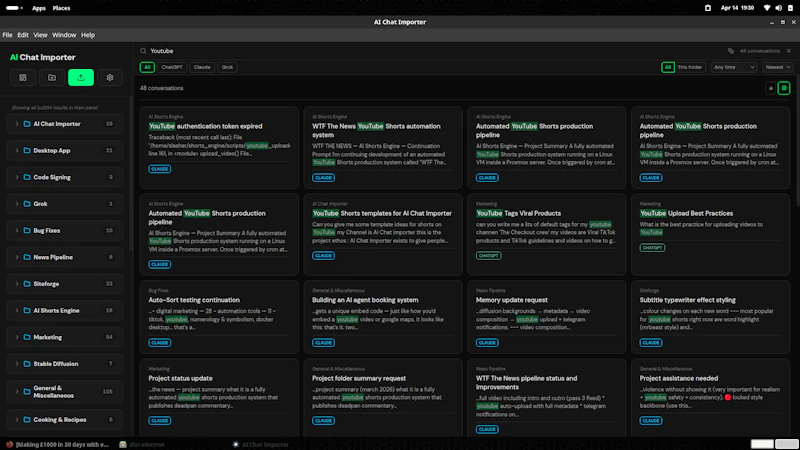Screen dimensions: 800x450
Task: Click the copy icon beside 48 conversations
Action: click(731, 51)
